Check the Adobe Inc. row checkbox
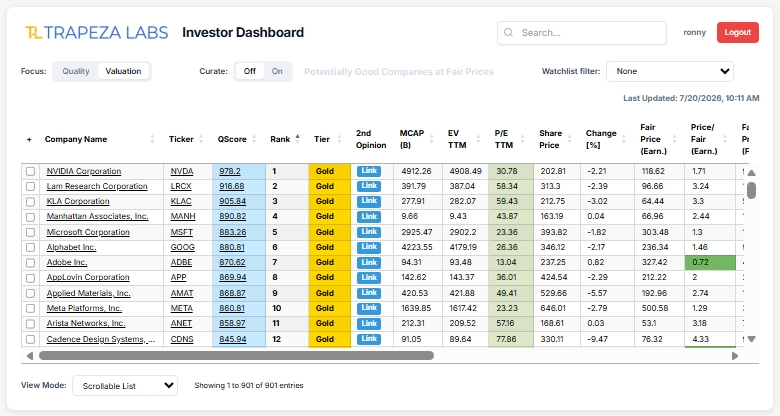780x416 pixels. 30,263
